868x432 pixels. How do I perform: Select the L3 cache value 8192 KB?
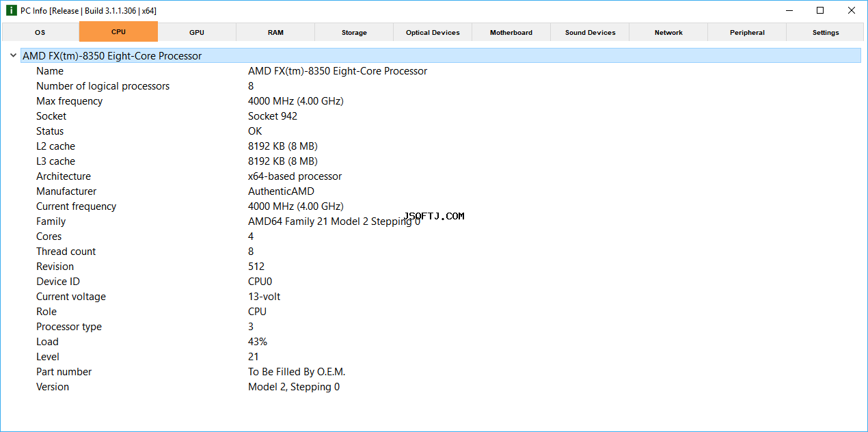[282, 161]
